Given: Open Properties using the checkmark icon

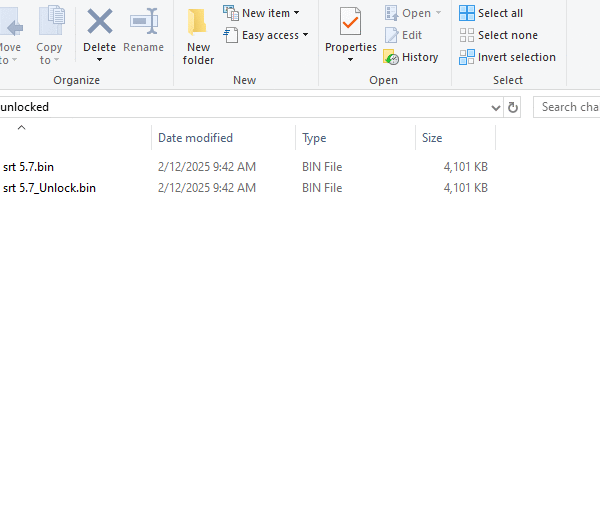Looking at the screenshot, I should pyautogui.click(x=350, y=21).
